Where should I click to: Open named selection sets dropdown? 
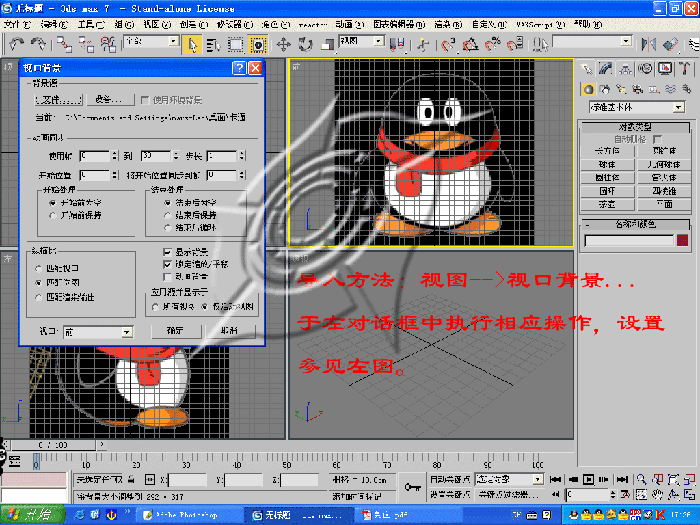click(x=626, y=42)
